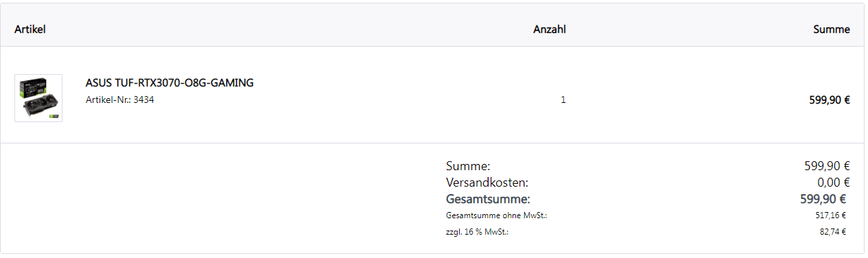Click the Anzahl column header
Viewport: 868px width, 258px height.
[x=550, y=30]
